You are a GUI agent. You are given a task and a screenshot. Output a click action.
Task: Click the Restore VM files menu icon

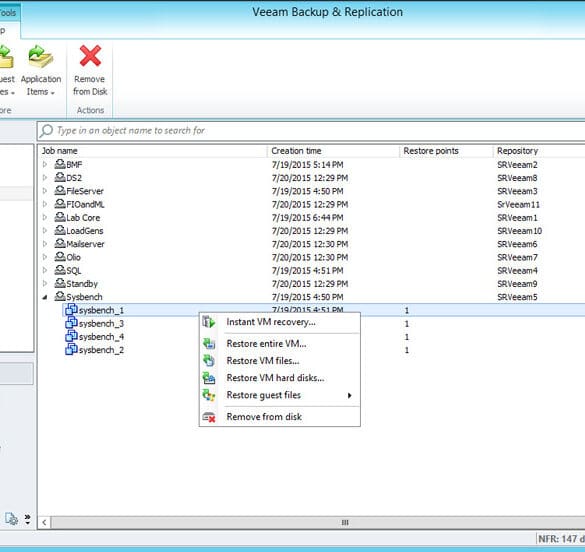[x=209, y=360]
